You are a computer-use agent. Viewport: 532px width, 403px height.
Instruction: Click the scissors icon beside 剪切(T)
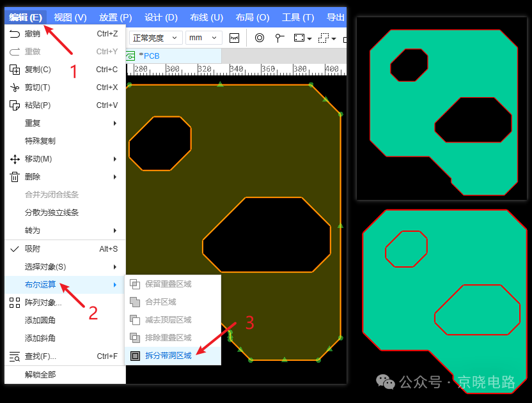coord(15,87)
